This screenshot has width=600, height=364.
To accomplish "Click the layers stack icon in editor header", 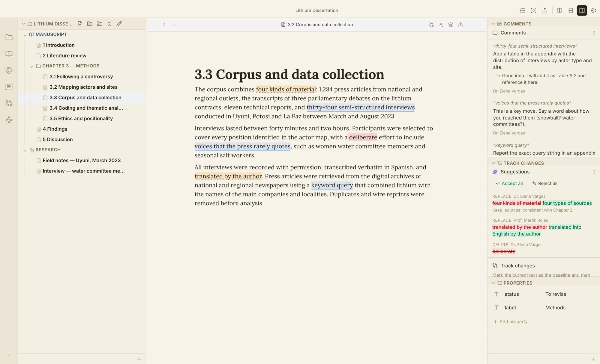I will 451,25.
